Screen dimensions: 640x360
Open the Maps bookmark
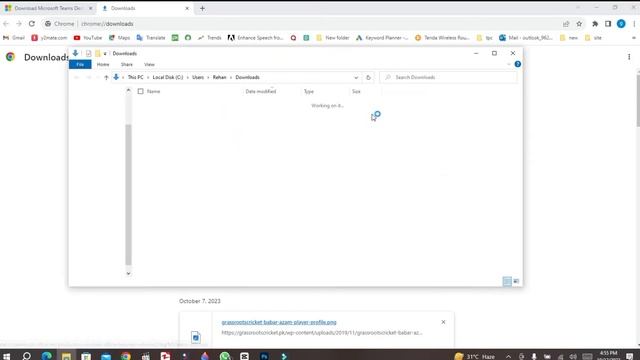[119, 38]
